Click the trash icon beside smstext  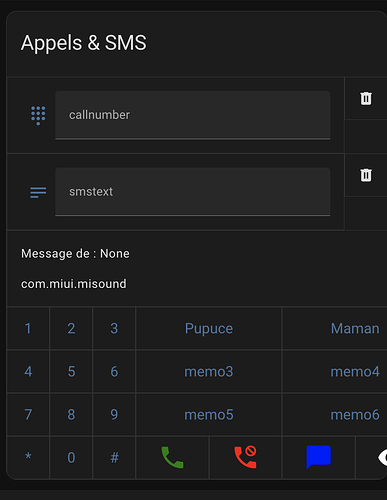(366, 175)
